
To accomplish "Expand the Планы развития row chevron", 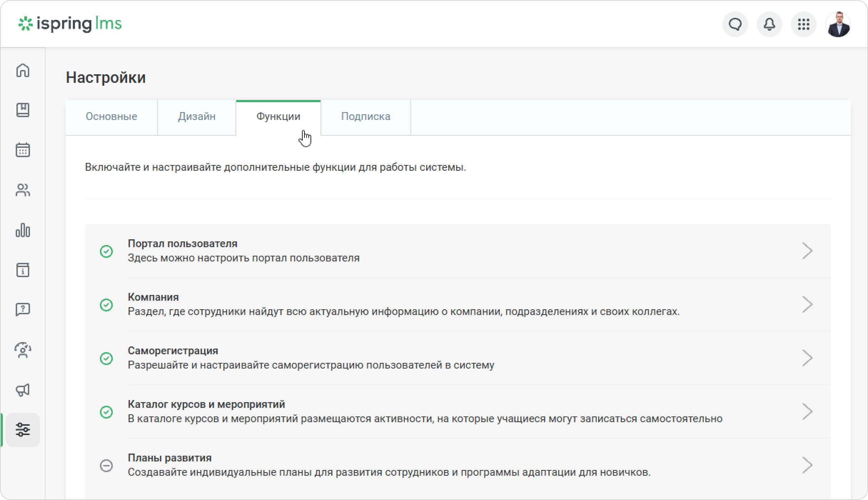I will 807,465.
